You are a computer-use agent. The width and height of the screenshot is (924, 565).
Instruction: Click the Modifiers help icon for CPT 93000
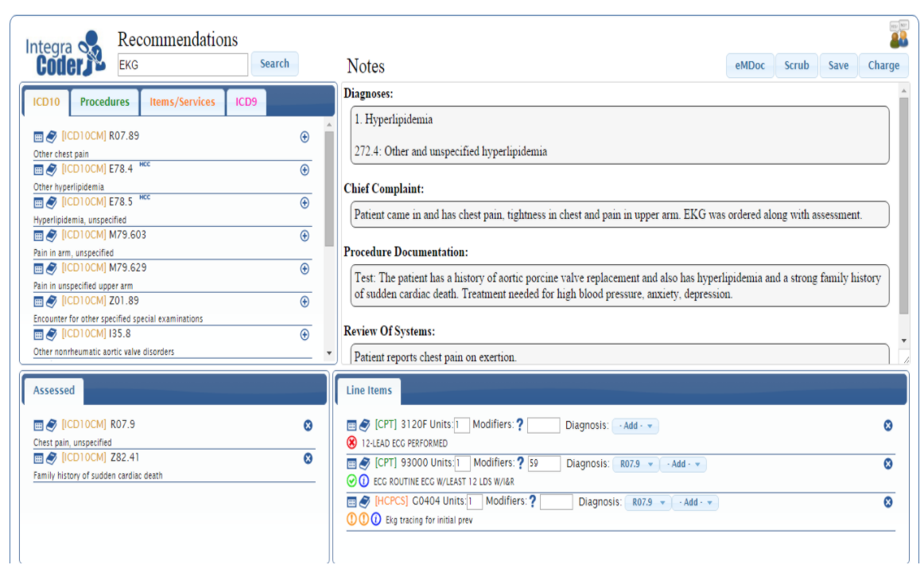(521, 464)
